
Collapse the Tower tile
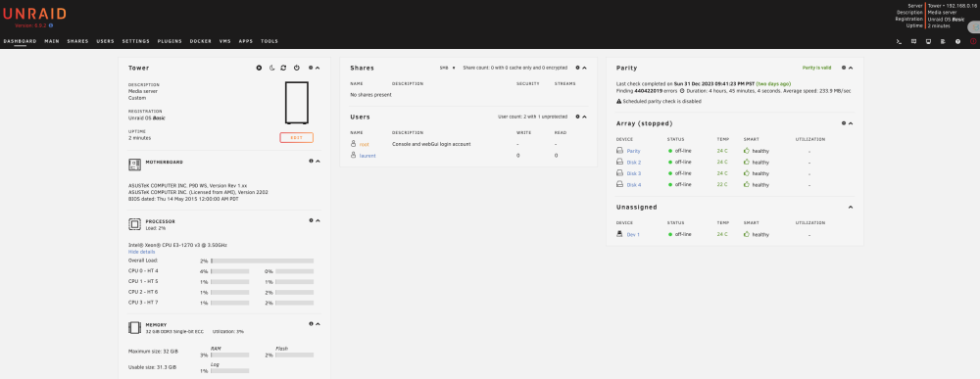coord(318,68)
